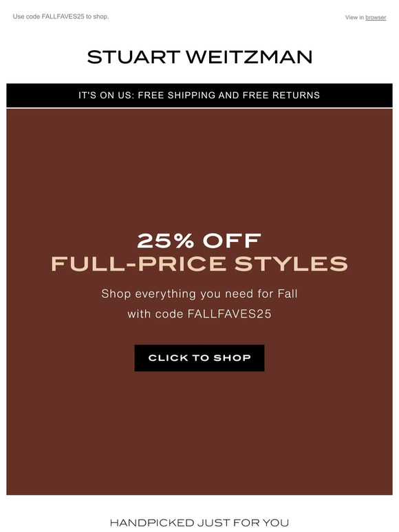This screenshot has height=532, width=399.
Task: Click the word STYLES in the tan headline
Action: pos(292,264)
